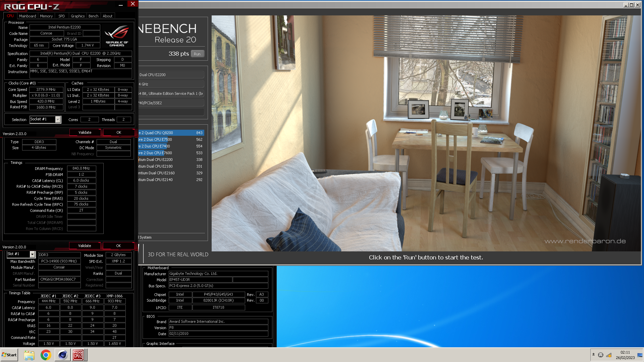Viewport: 644px width, 362px height.
Task: Open the About tab
Action: 108,16
